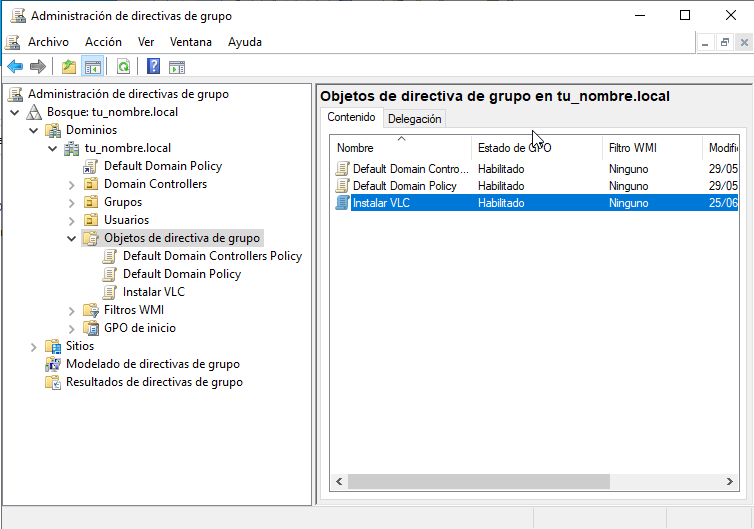Select Default Domain Controllers Policy in the tree
Viewport: 754px width, 529px height.
[213, 256]
